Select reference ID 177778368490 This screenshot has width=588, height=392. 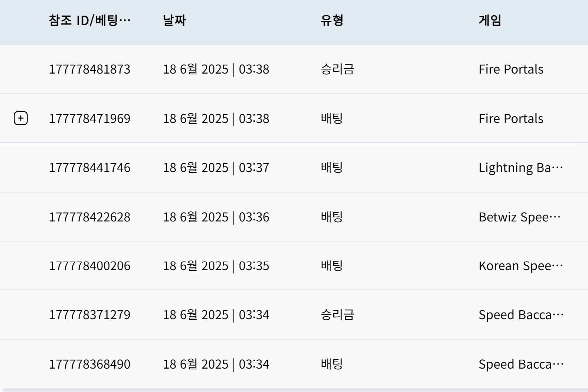coord(89,364)
